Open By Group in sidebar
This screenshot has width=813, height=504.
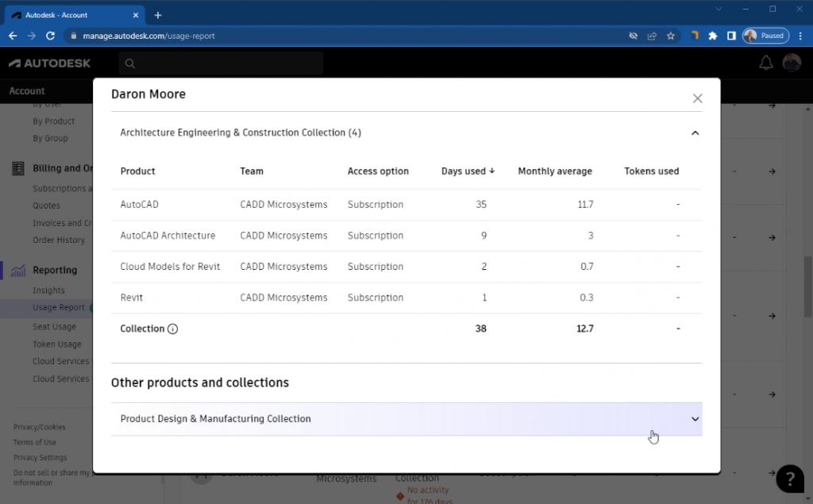[50, 138]
